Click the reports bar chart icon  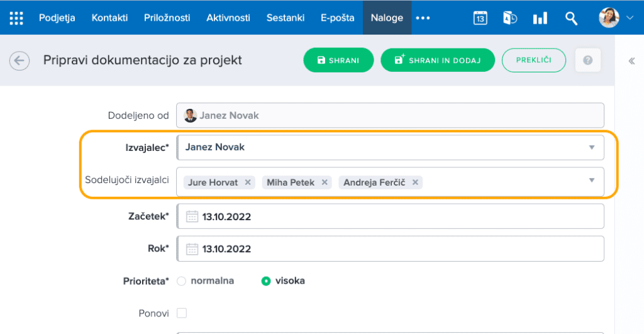pos(540,18)
